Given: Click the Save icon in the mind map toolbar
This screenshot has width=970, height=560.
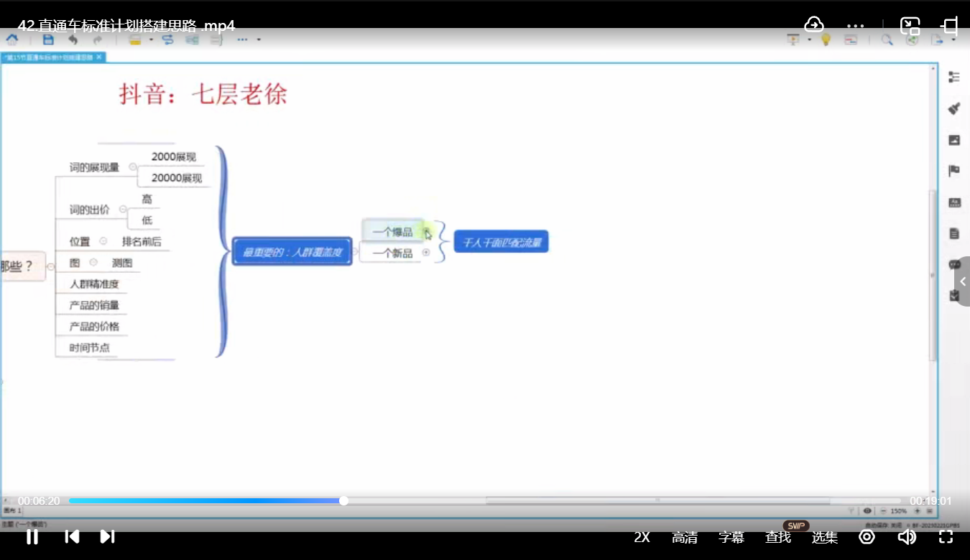Looking at the screenshot, I should click(x=48, y=39).
